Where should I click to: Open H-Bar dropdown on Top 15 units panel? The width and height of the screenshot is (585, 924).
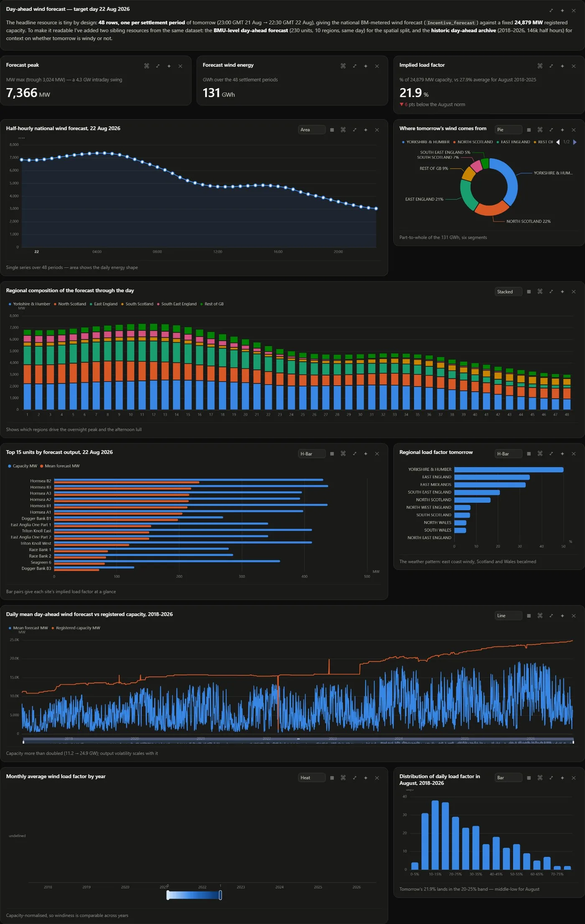coord(312,454)
